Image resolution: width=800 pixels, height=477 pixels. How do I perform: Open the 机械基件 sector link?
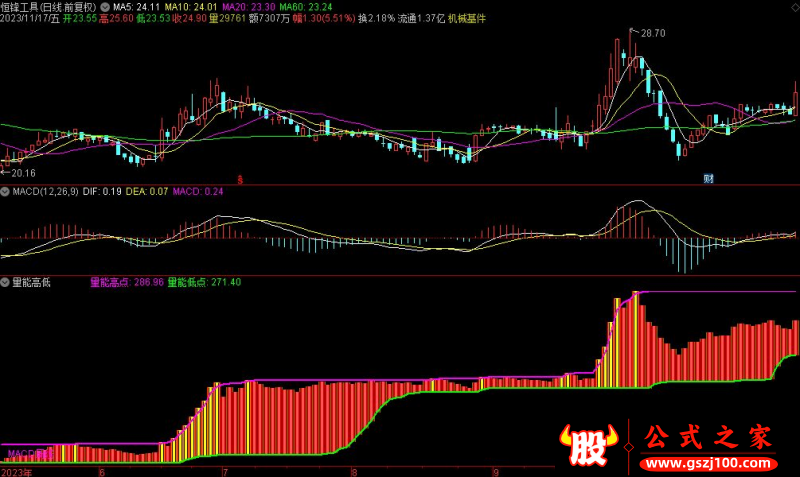pos(467,18)
